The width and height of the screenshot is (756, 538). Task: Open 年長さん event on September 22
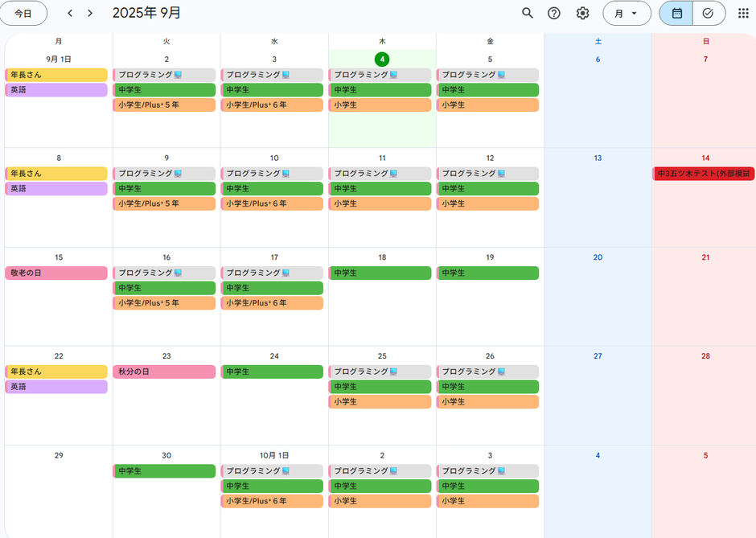pos(56,372)
